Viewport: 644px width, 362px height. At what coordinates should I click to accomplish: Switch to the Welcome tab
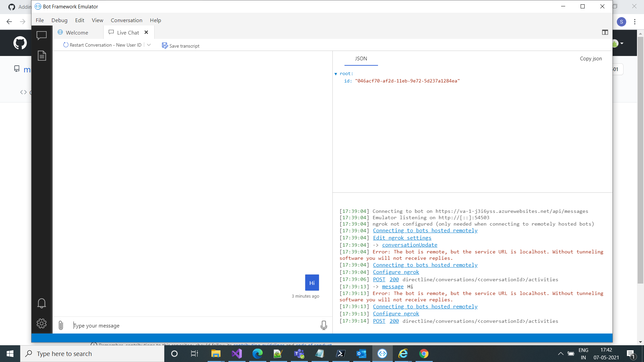click(x=78, y=33)
